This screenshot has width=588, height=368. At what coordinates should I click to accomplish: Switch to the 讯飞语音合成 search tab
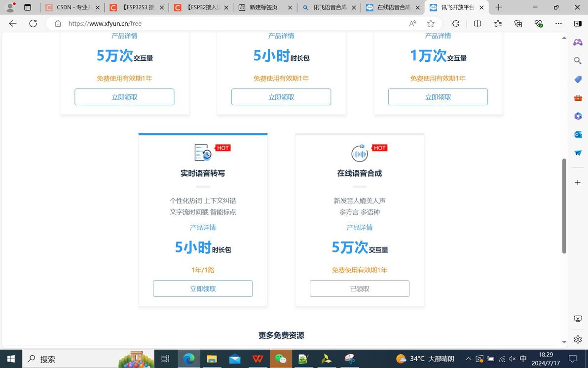coord(329,7)
